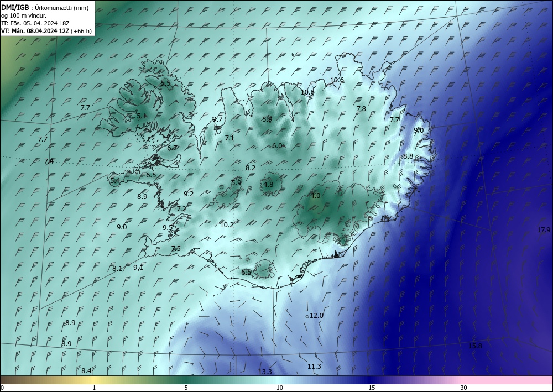This screenshot has height=392, width=553.
Task: Click the 7.4 value off the west coast
Action: click(x=49, y=161)
